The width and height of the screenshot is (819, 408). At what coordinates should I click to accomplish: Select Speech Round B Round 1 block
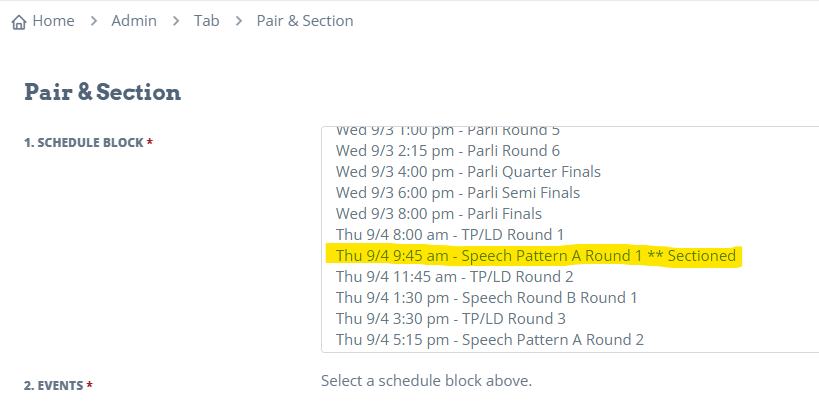(570, 298)
